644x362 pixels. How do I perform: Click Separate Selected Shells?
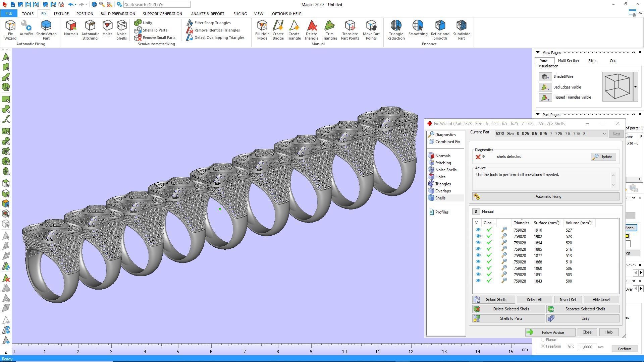(x=583, y=309)
